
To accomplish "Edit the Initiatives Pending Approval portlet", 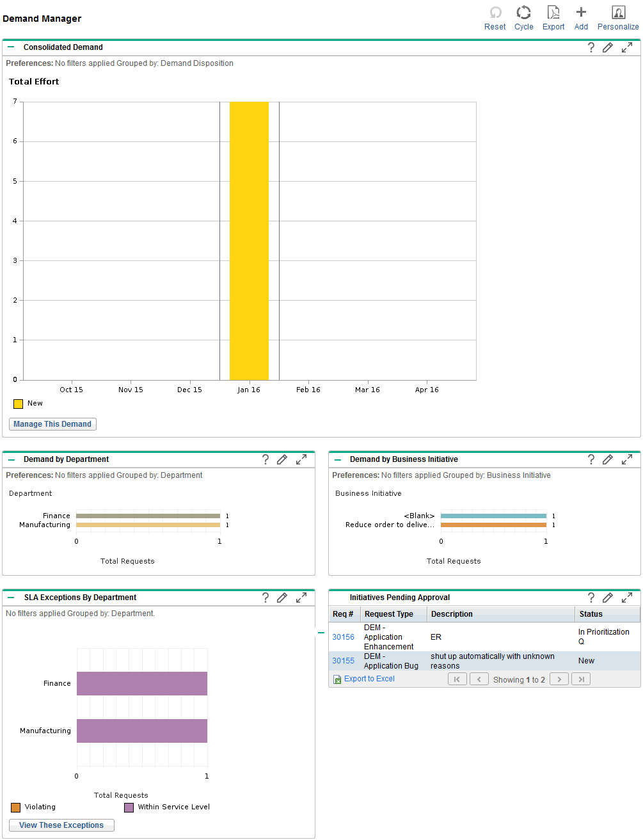I will [x=607, y=597].
